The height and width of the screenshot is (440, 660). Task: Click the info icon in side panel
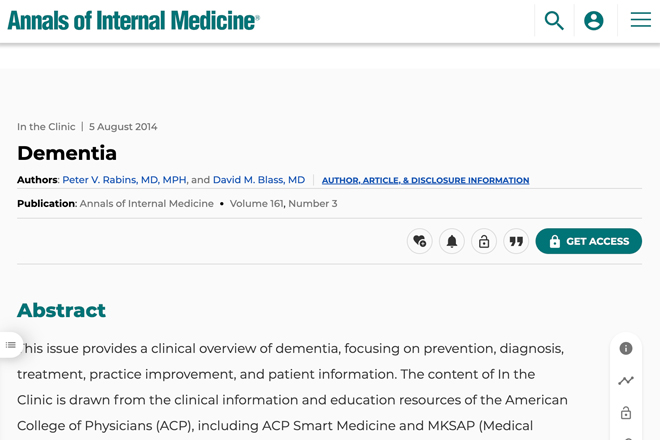626,348
